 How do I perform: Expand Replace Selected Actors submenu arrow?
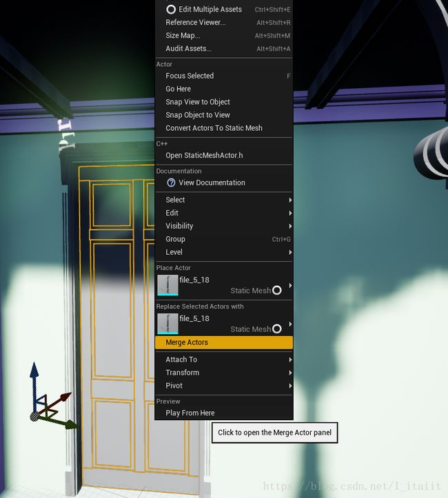290,324
